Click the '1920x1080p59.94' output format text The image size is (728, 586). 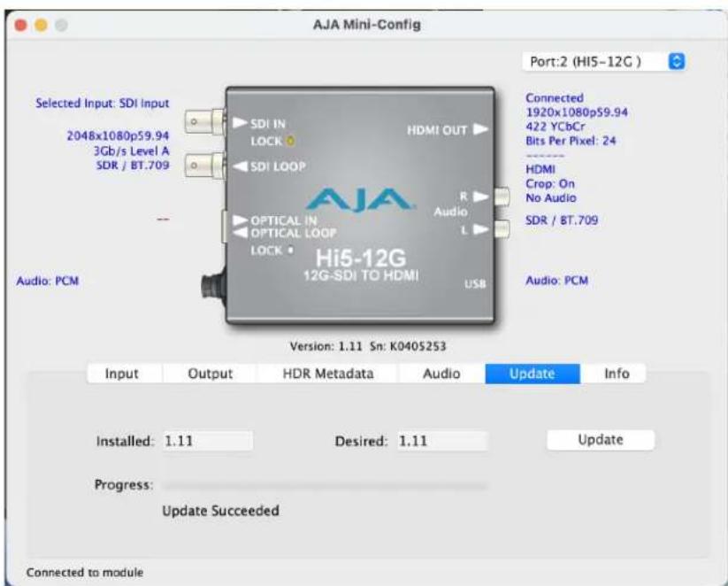tap(577, 112)
